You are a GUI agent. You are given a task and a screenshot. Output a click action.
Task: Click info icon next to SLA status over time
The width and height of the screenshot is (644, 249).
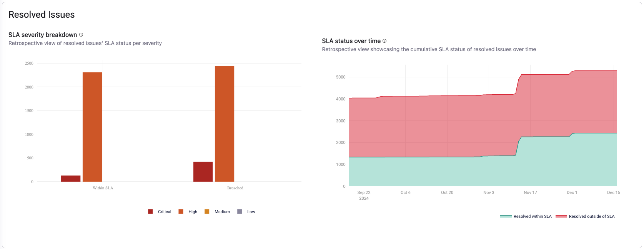pyautogui.click(x=384, y=41)
